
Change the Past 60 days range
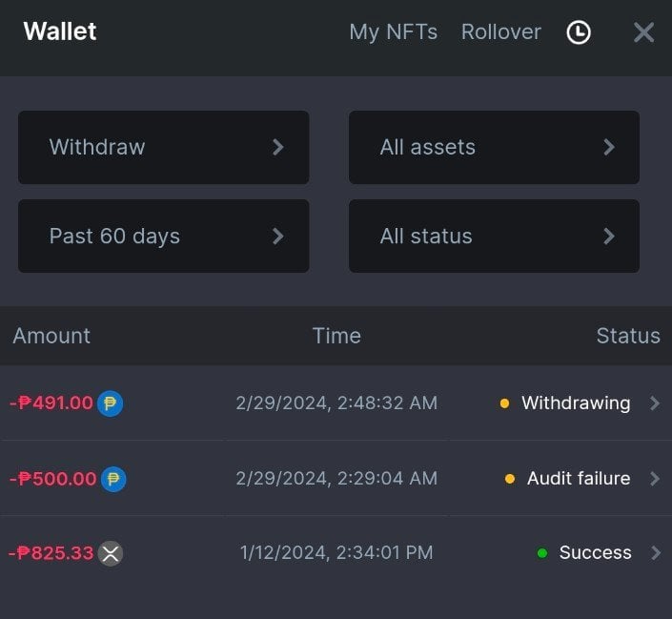pyautogui.click(x=163, y=236)
